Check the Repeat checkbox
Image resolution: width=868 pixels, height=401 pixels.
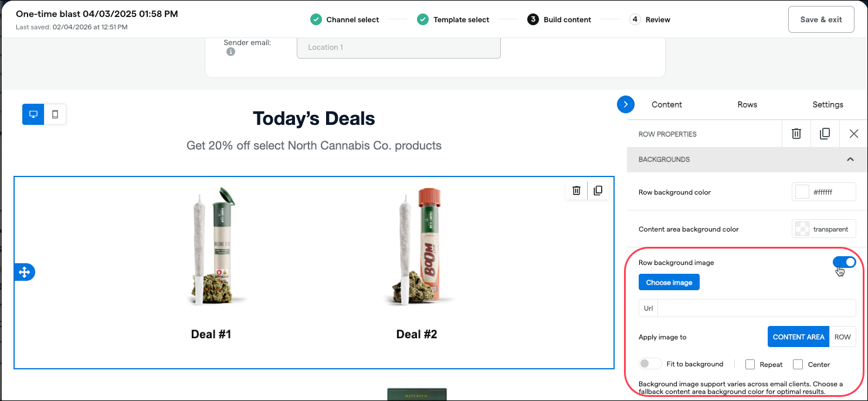tap(750, 365)
